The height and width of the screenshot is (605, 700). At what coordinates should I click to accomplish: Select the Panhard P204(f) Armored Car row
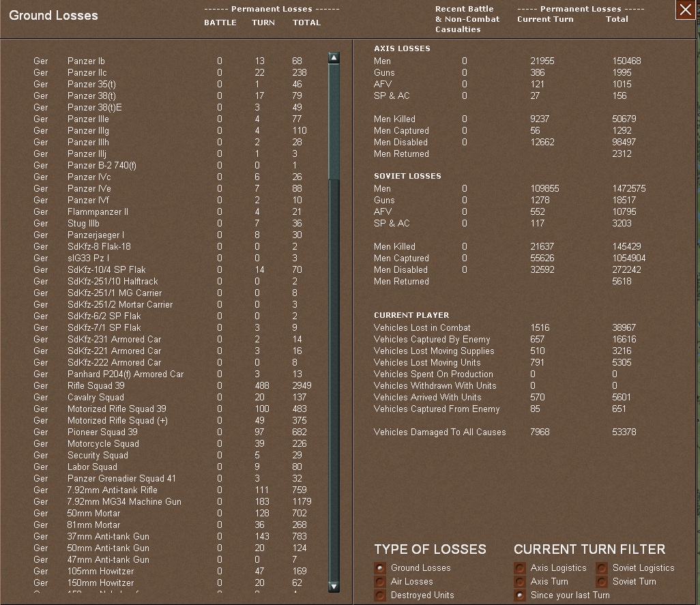[173, 374]
